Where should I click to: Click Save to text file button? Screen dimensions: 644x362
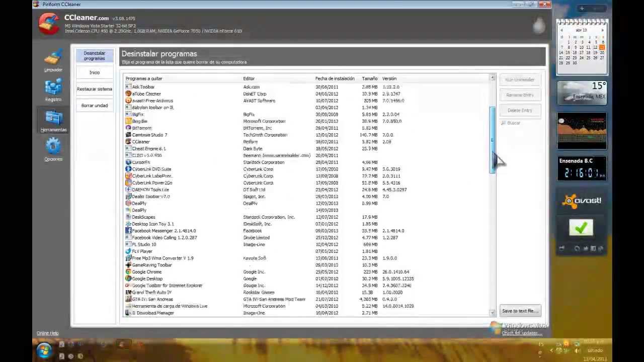[520, 311]
